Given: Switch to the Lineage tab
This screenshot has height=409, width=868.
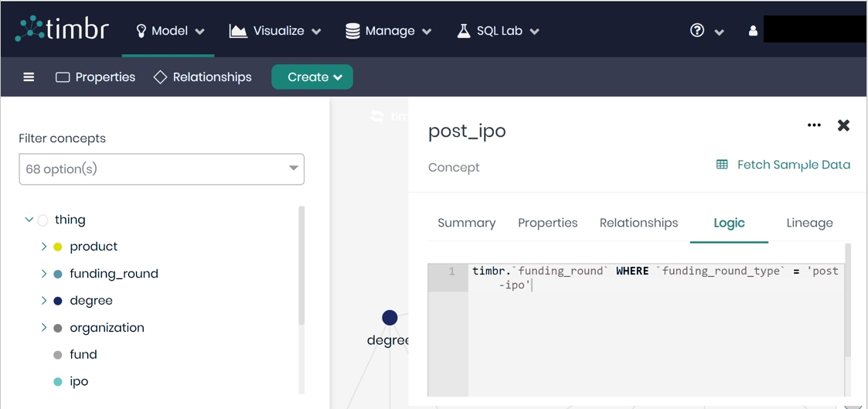Looking at the screenshot, I should tap(809, 223).
